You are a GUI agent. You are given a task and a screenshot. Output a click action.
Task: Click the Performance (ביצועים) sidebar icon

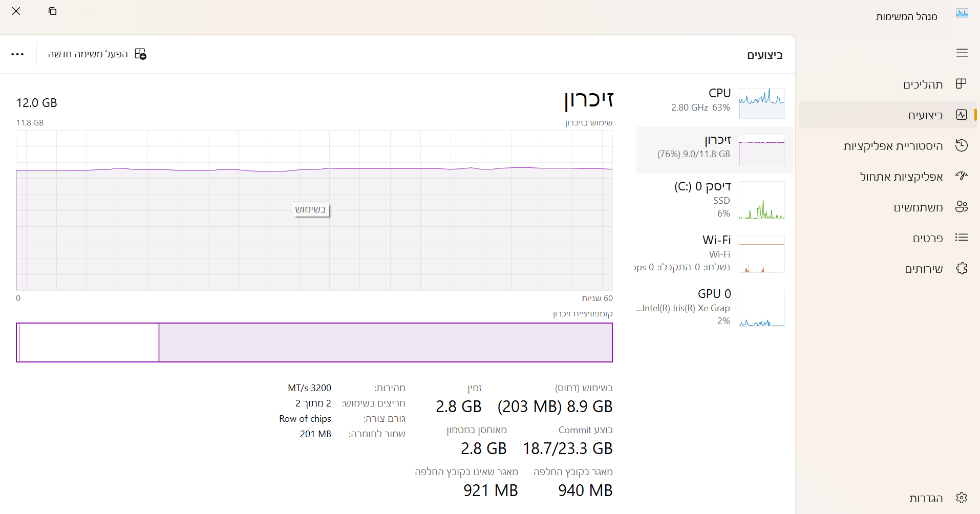click(x=961, y=115)
